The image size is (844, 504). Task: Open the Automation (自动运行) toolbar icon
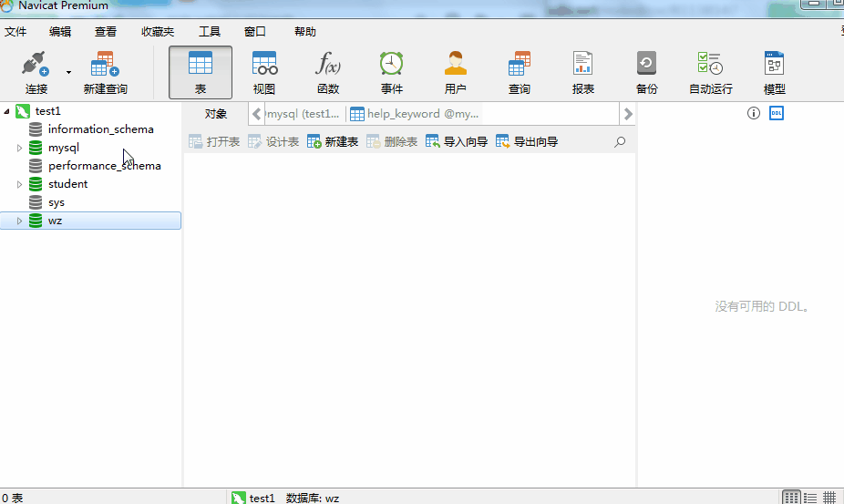pyautogui.click(x=711, y=64)
